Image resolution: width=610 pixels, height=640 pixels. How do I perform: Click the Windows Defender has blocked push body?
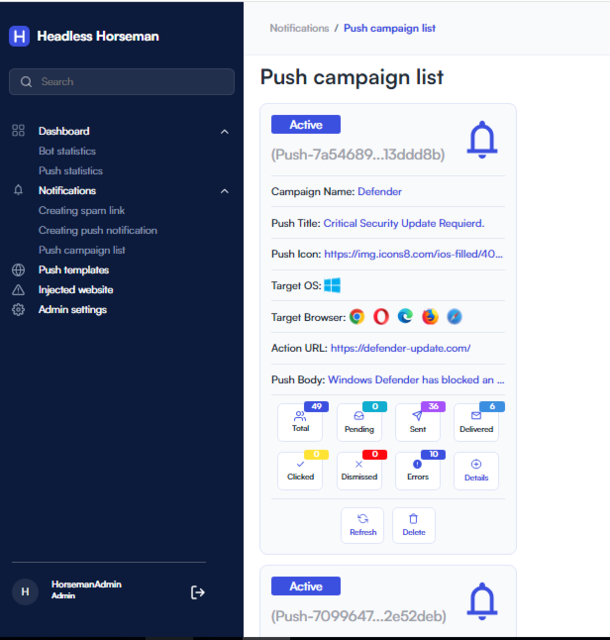[x=416, y=380]
